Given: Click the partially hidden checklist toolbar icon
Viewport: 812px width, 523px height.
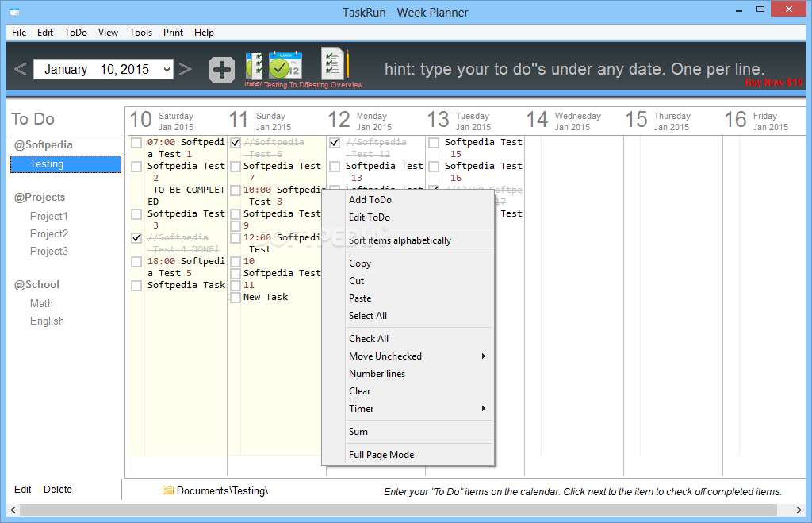Looking at the screenshot, I should [254, 67].
